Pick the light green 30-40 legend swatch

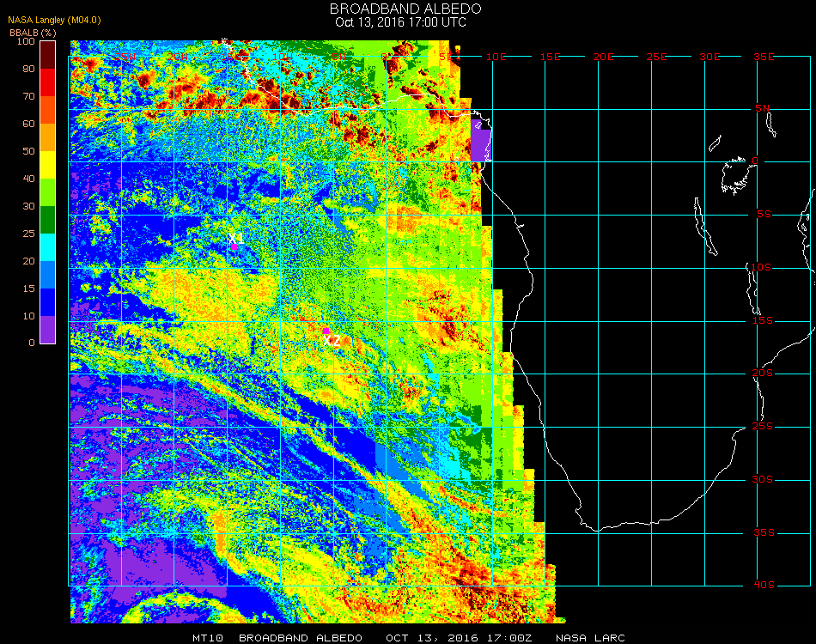pos(48,192)
